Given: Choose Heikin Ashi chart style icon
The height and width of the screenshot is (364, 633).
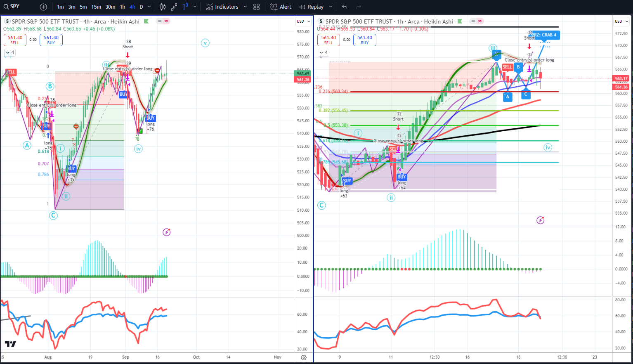Looking at the screenshot, I should (x=185, y=7).
